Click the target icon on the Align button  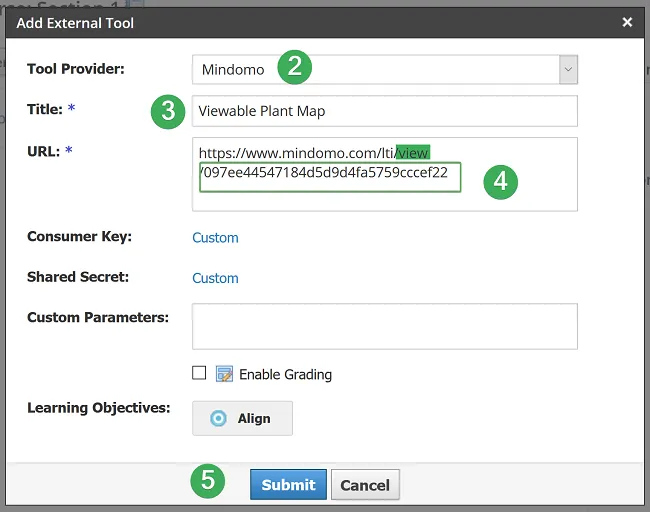coord(218,418)
